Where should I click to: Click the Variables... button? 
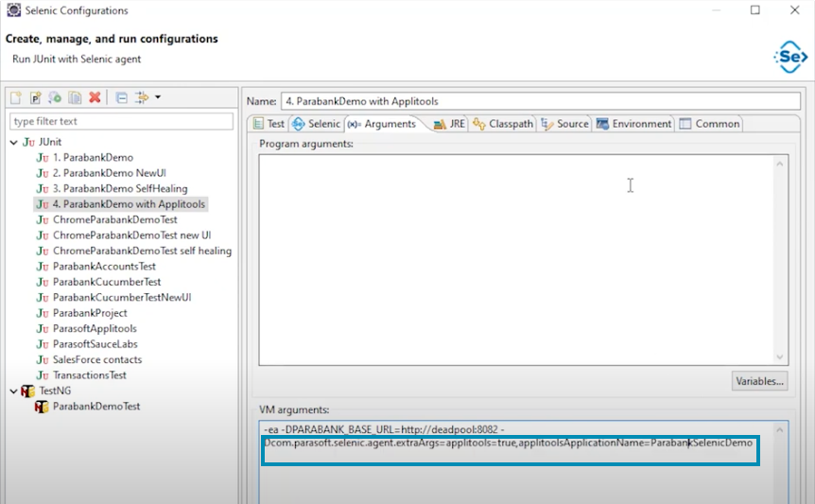pyautogui.click(x=759, y=381)
